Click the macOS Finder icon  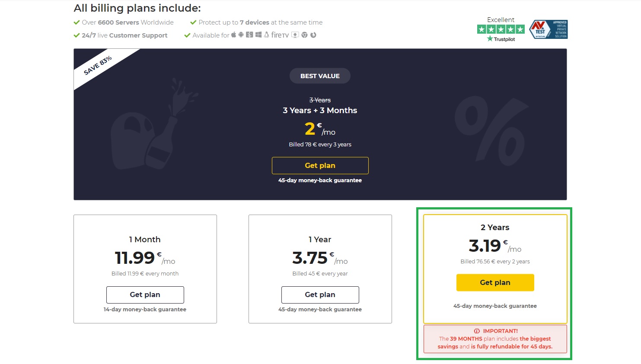[x=249, y=35]
